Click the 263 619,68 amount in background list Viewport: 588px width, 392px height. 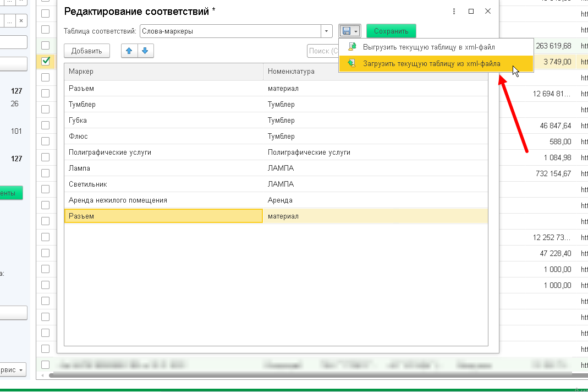(x=553, y=46)
